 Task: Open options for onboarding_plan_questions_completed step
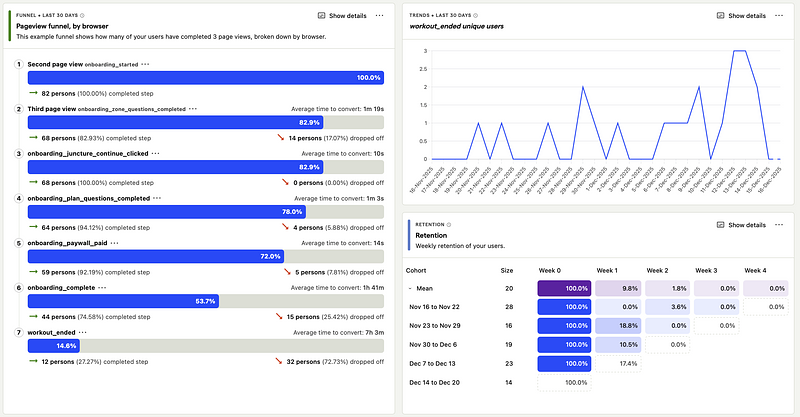coord(158,198)
